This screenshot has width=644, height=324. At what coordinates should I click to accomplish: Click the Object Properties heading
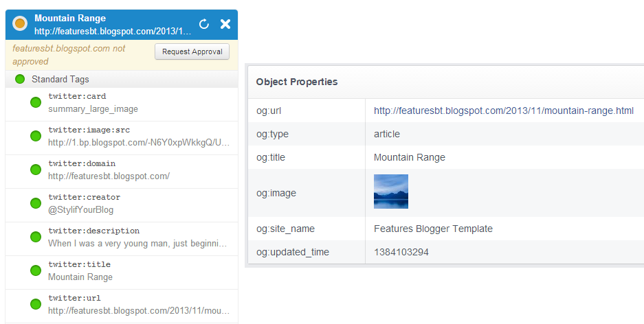click(x=296, y=82)
